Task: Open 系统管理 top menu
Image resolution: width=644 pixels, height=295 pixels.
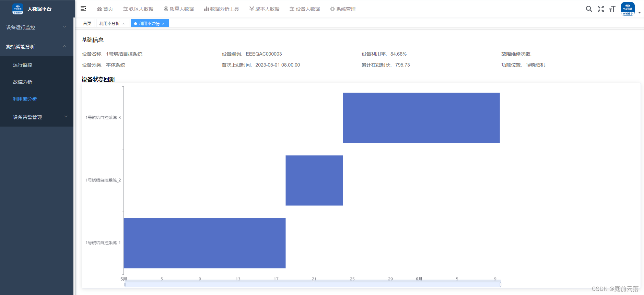Action: 343,9
